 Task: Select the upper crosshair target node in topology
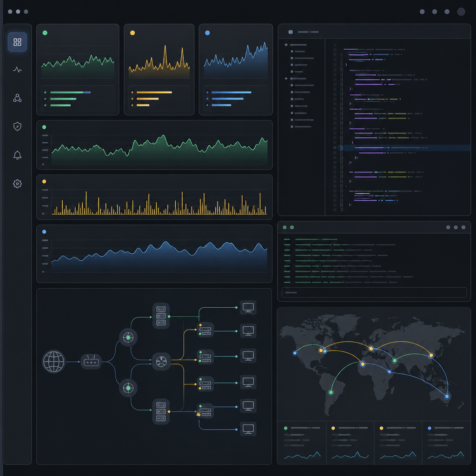click(128, 337)
